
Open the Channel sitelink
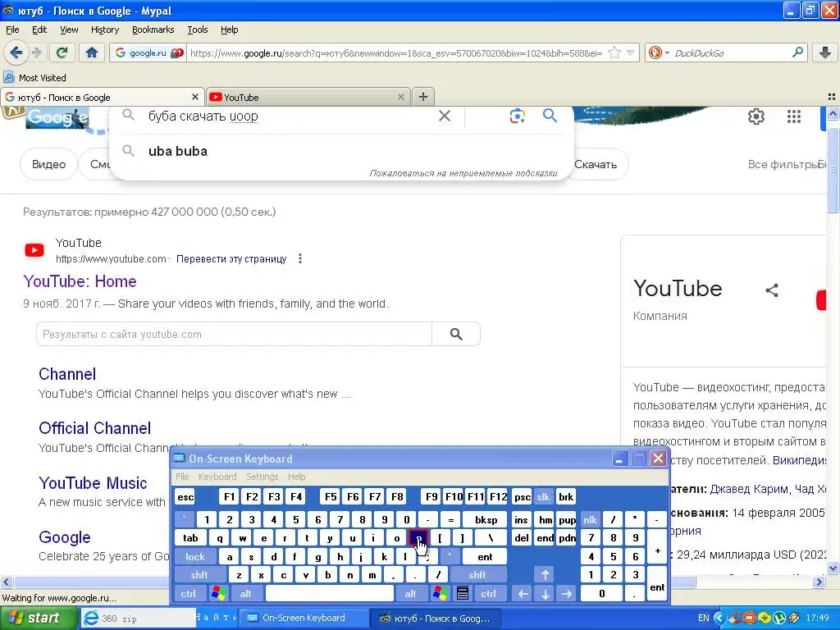click(x=67, y=374)
